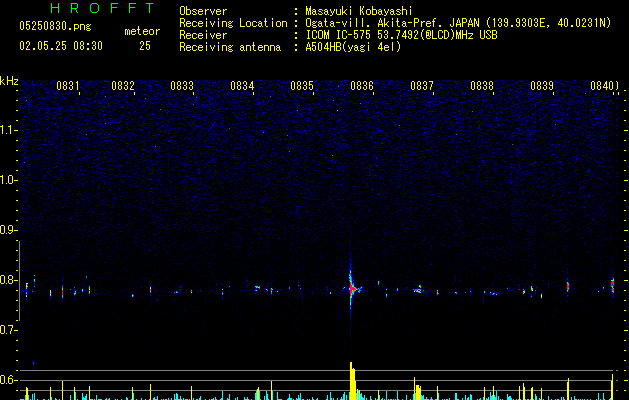Viewport: 629px width, 400px height.
Task: Click the 0835 time marker
Action: (302, 86)
